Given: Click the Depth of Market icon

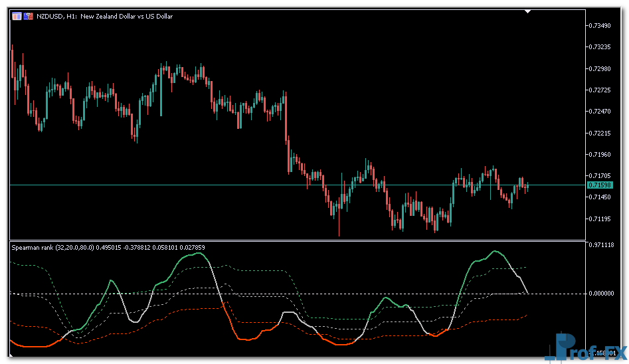Looking at the screenshot, I should (x=29, y=16).
